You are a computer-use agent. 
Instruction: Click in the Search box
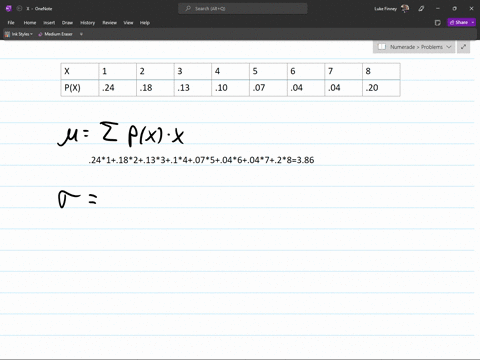[243, 8]
